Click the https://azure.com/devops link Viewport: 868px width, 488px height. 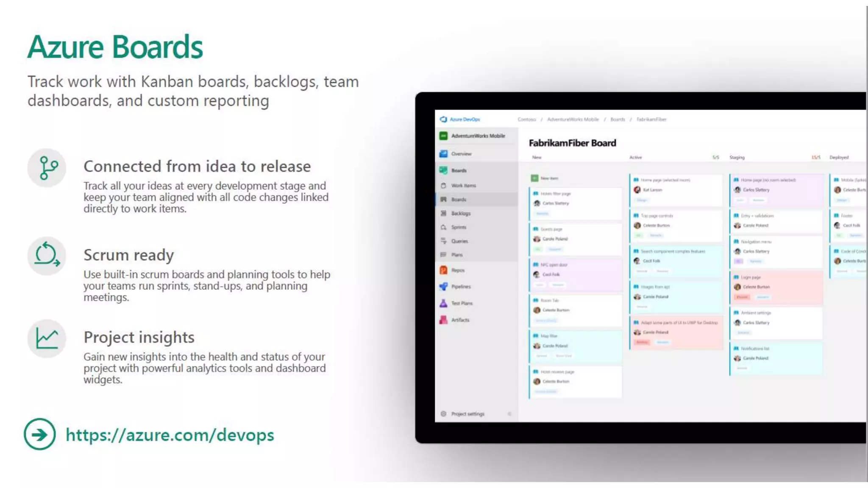tap(170, 435)
